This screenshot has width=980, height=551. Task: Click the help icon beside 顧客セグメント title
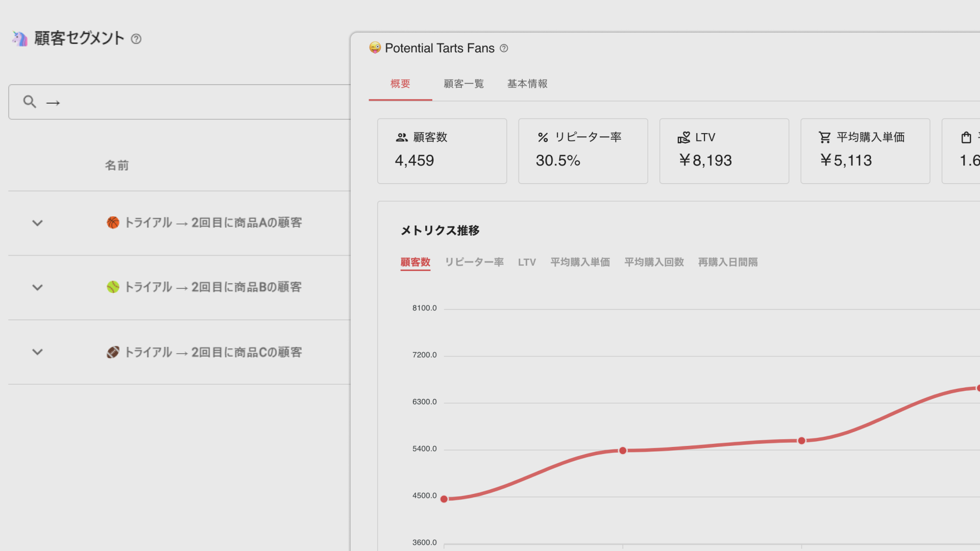pos(136,39)
